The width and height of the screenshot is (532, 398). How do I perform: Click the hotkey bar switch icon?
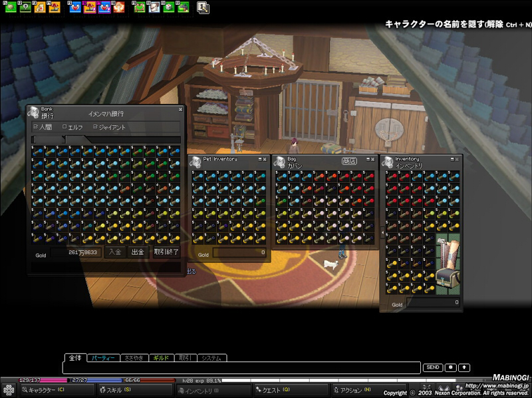203,8
